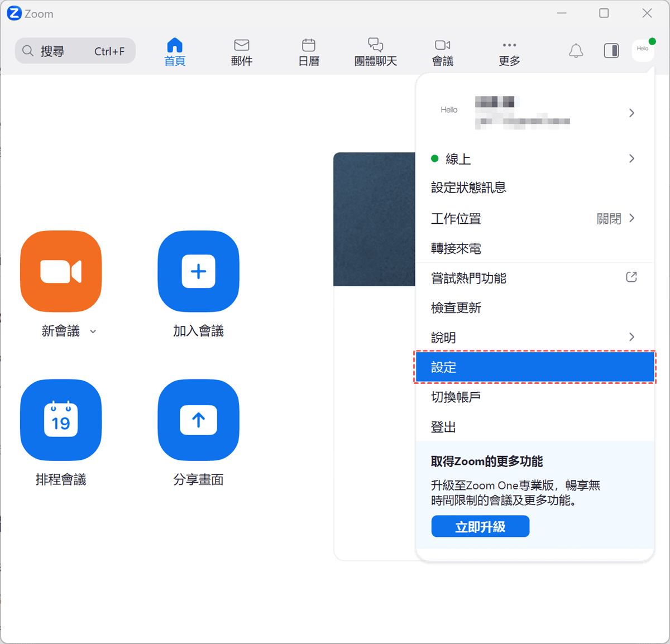Click the 搜尋 search field
The width and height of the screenshot is (670, 644).
coord(75,51)
